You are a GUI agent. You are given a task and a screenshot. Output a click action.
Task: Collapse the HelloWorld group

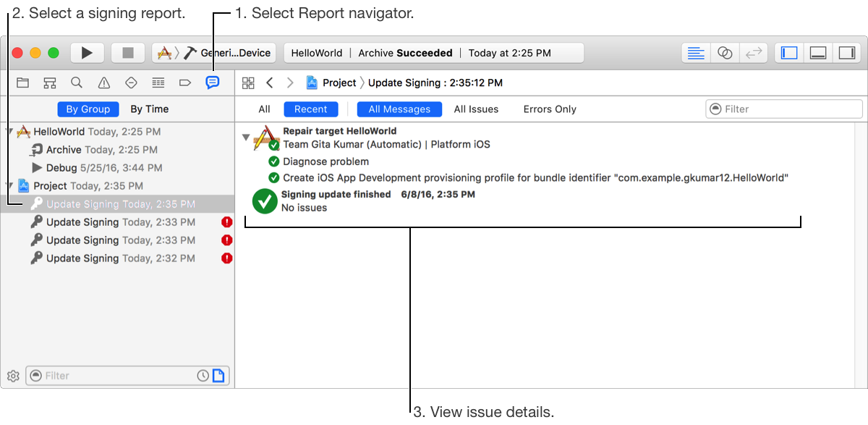click(9, 132)
